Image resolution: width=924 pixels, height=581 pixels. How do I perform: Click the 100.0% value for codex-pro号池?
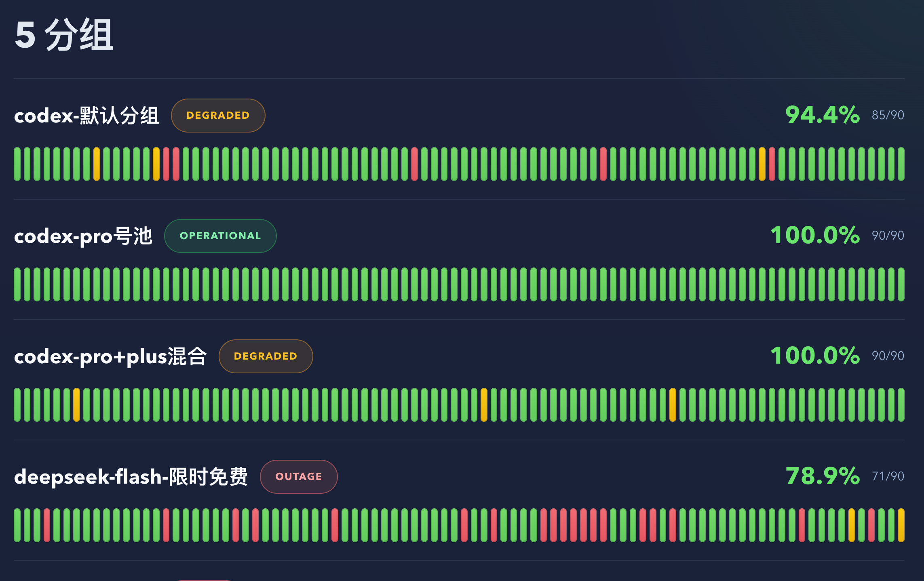click(x=815, y=235)
